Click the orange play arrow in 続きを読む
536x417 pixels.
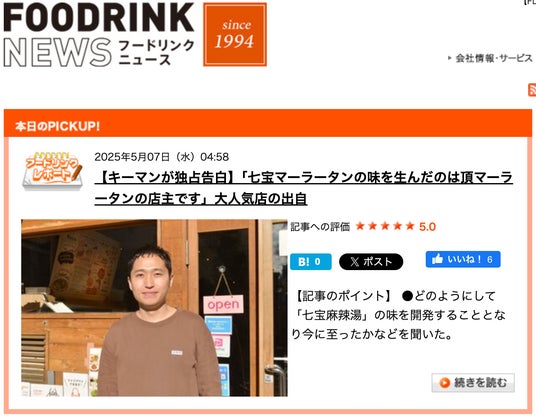444,383
